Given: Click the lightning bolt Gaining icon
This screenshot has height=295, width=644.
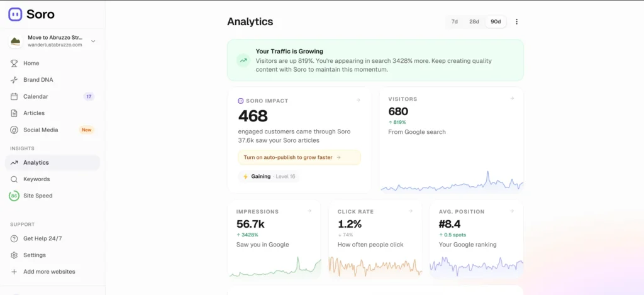Looking at the screenshot, I should [x=246, y=177].
